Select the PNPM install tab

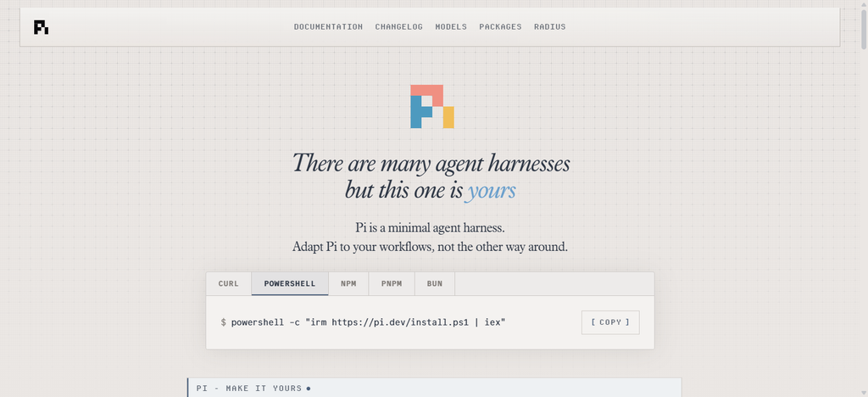click(x=392, y=283)
